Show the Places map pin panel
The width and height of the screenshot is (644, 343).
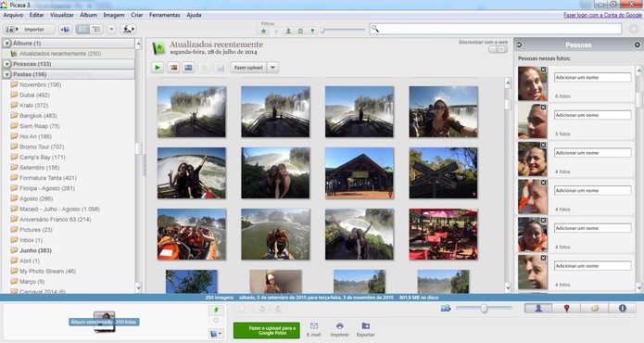click(566, 308)
